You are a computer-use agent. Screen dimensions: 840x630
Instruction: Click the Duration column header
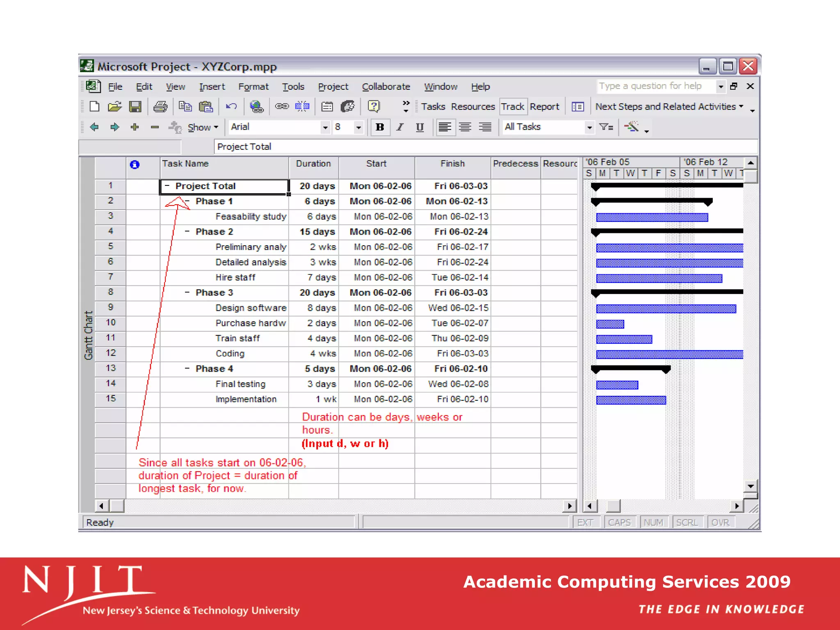[x=313, y=167]
